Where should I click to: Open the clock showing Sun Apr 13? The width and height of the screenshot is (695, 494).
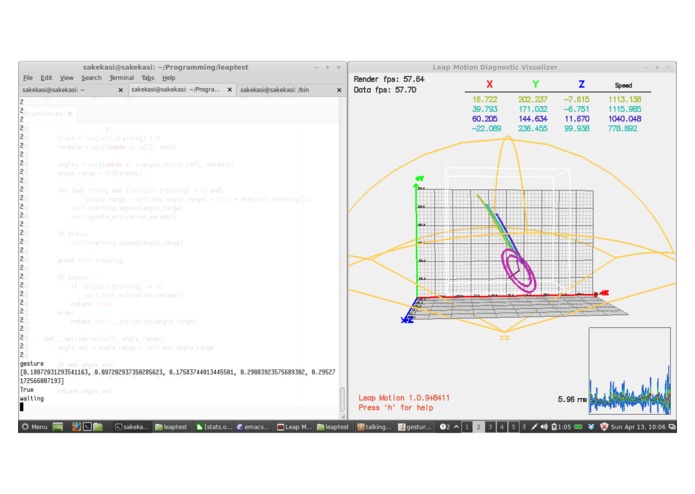(x=638, y=427)
